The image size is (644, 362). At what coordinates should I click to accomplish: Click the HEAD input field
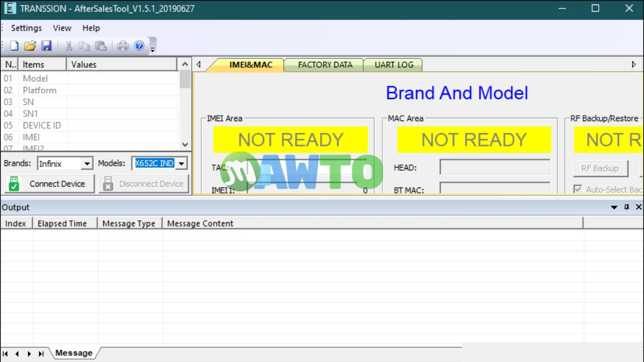[x=495, y=167]
